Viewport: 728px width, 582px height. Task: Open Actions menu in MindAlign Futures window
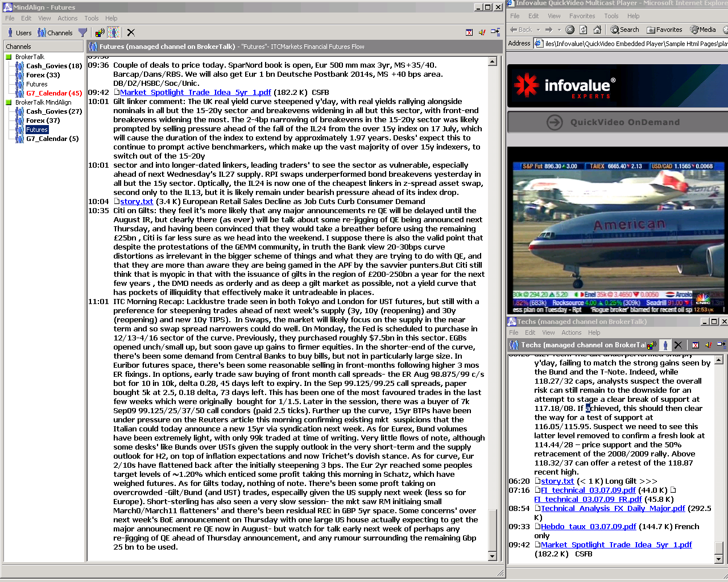point(67,18)
